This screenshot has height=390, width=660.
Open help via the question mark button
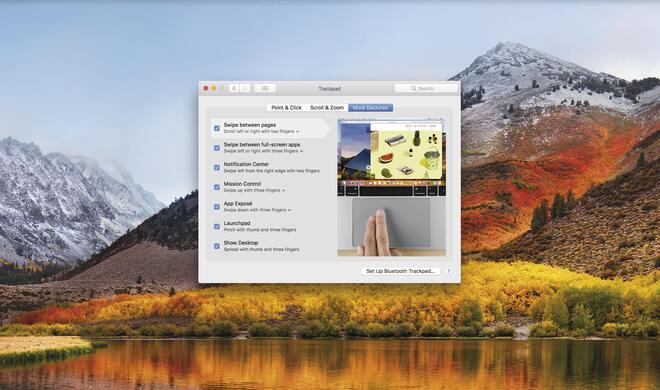449,271
